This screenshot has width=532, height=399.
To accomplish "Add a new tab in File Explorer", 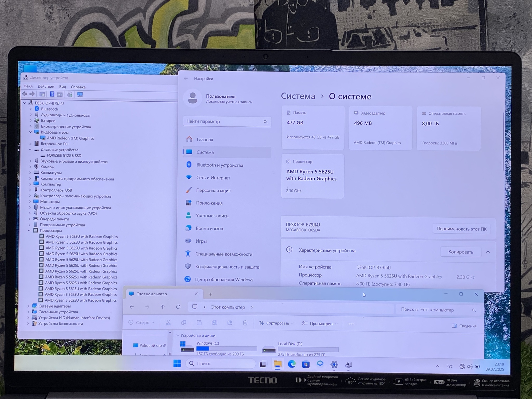I will (x=210, y=294).
